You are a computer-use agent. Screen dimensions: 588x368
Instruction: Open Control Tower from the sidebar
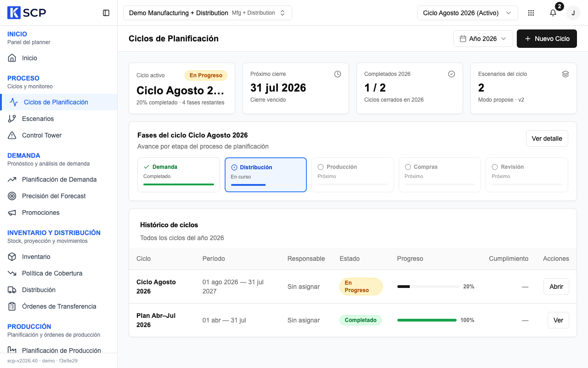(59, 135)
